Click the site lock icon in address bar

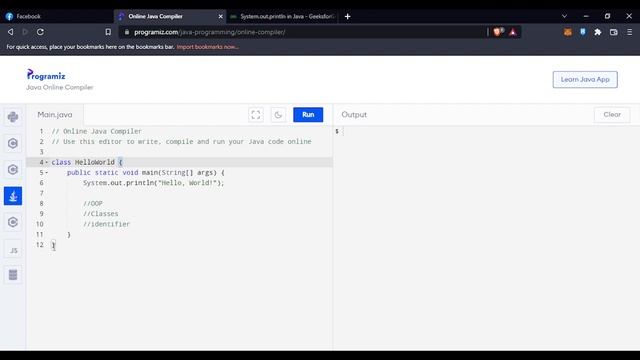pyautogui.click(x=127, y=32)
